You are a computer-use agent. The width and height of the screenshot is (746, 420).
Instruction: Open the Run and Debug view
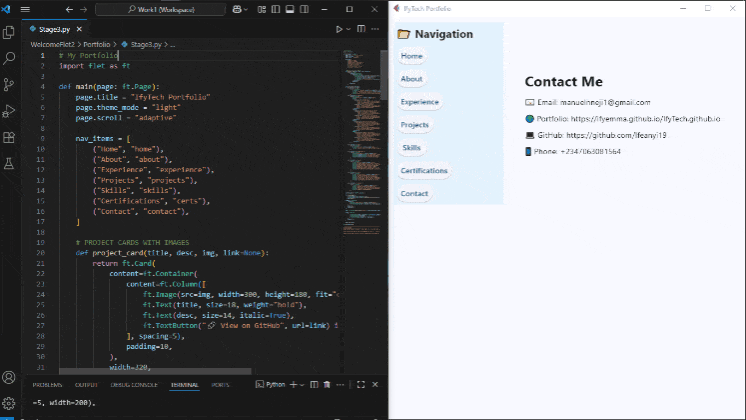tap(9, 111)
